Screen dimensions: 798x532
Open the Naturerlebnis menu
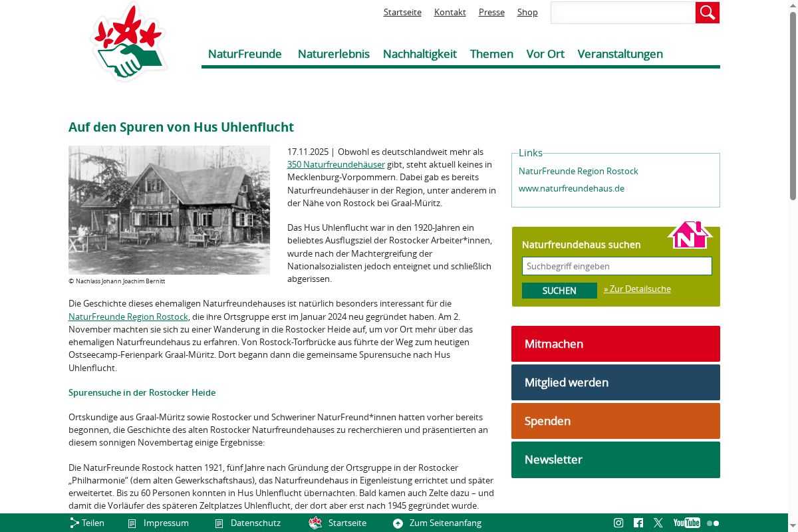click(x=333, y=54)
